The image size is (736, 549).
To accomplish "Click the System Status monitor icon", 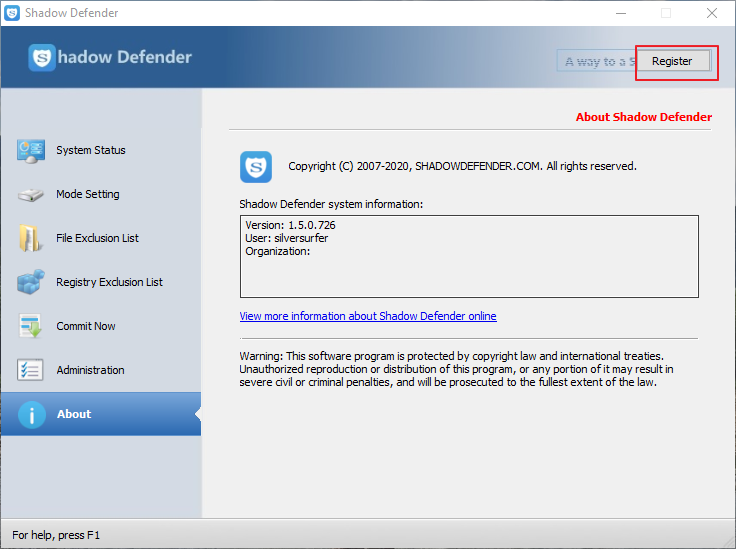I will (x=31, y=151).
